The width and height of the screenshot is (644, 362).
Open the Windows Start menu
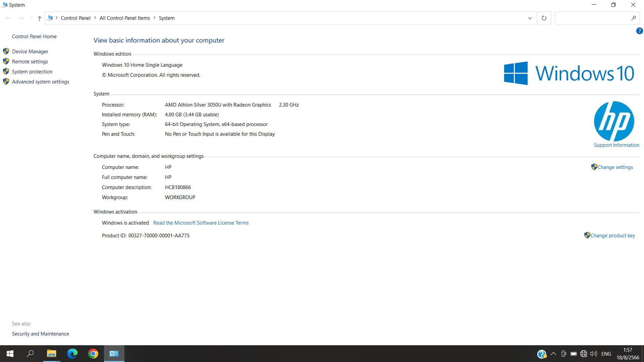tap(10, 354)
